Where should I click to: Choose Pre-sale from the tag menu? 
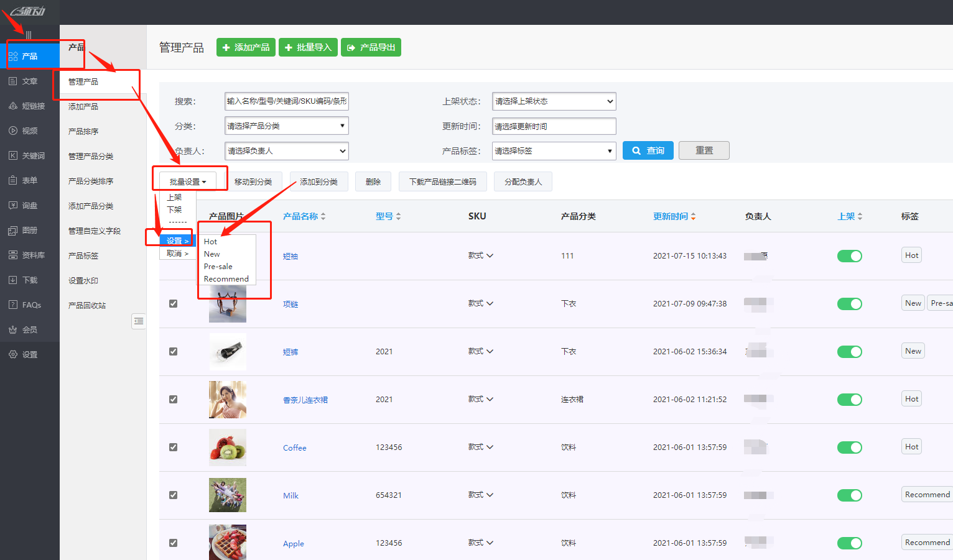click(x=218, y=266)
